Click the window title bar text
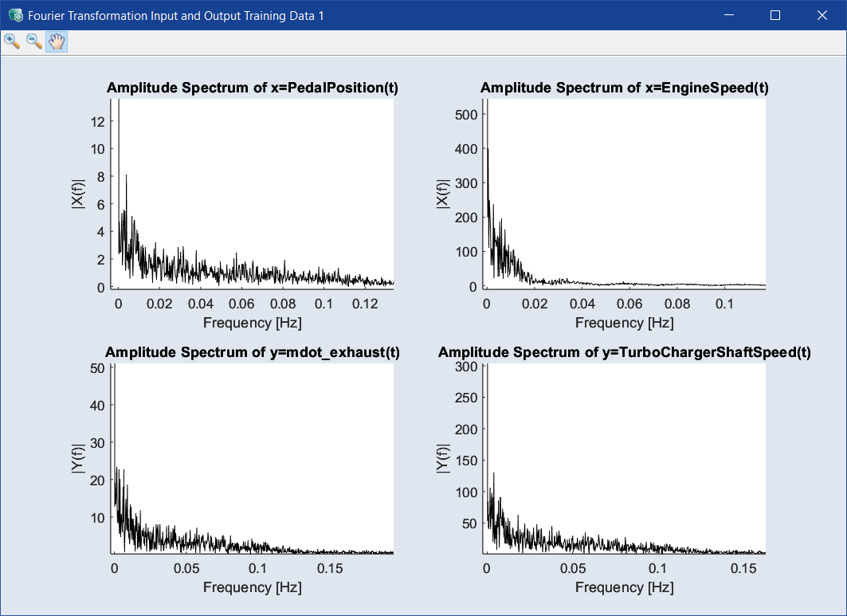This screenshot has height=616, width=847. pos(176,16)
